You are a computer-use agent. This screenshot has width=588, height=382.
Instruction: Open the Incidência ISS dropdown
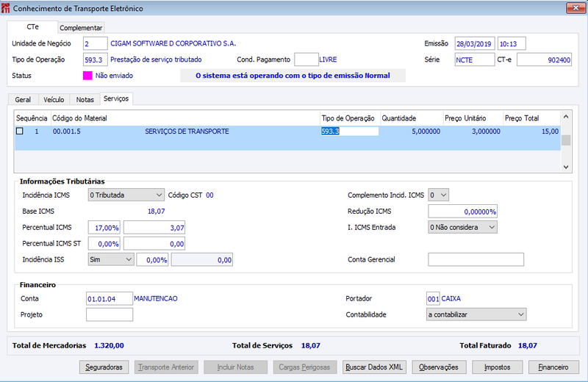[x=111, y=259]
